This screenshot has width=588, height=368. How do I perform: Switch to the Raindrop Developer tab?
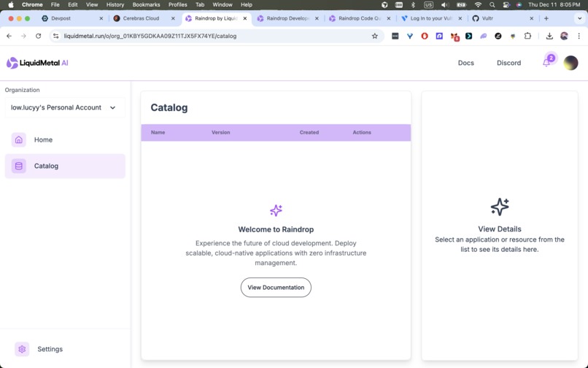click(288, 18)
